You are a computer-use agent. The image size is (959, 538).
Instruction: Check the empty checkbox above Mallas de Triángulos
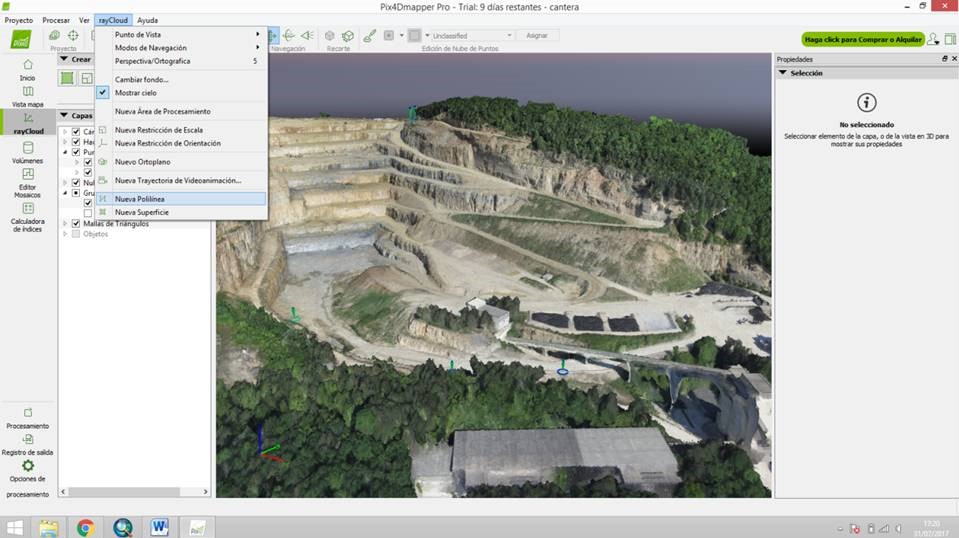coord(87,213)
